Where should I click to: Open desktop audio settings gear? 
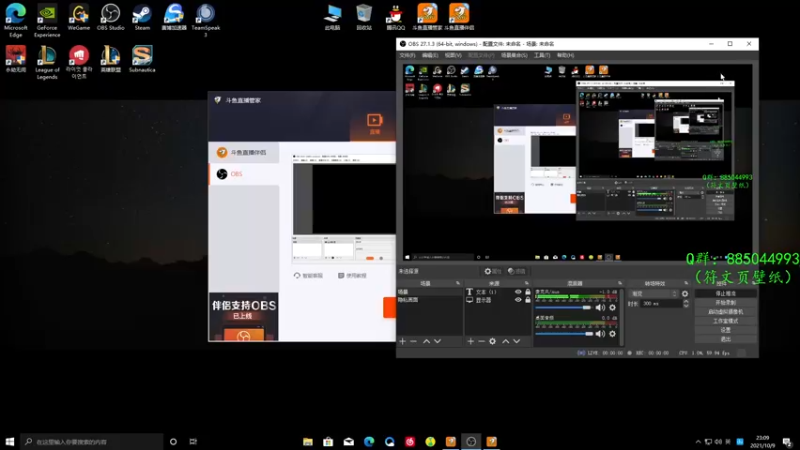(613, 334)
